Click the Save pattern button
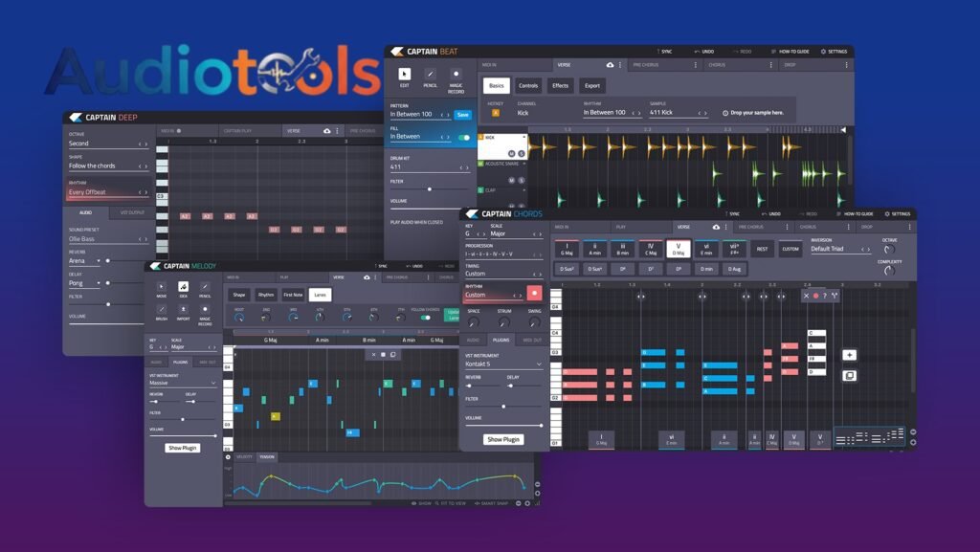980x552 pixels. [462, 115]
